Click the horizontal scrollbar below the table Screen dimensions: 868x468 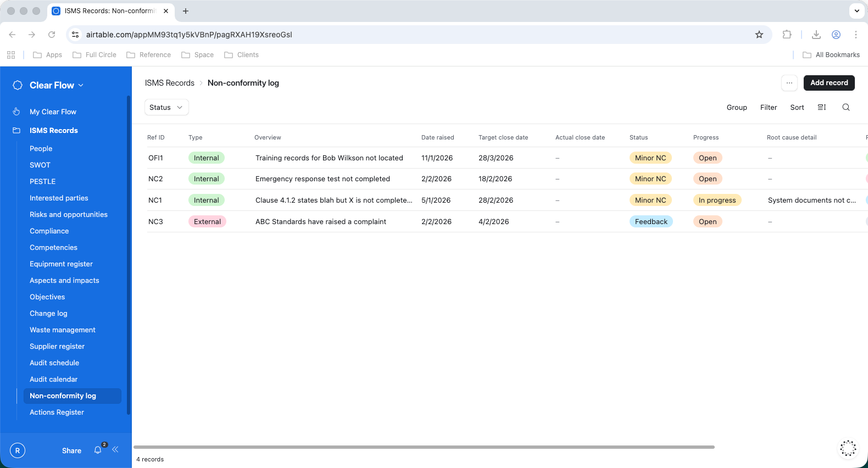tap(424, 447)
